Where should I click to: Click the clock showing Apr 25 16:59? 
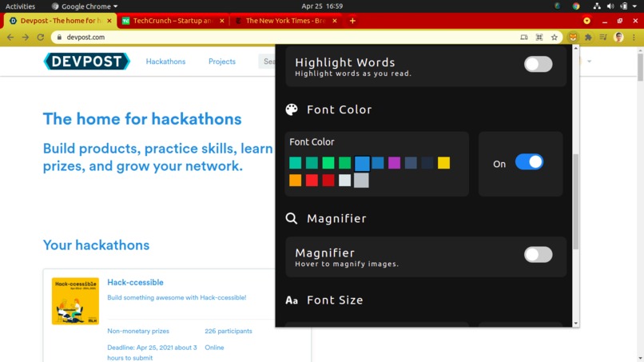tap(322, 6)
